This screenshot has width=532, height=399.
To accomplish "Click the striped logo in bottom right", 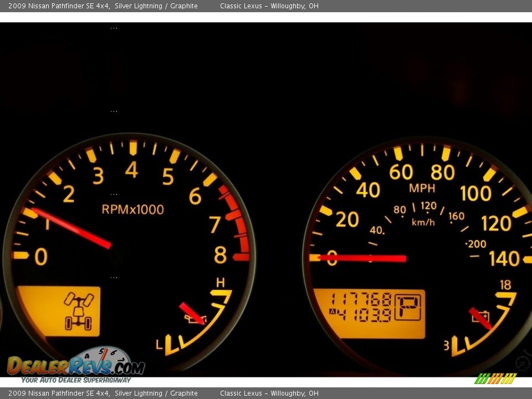I will pos(495,378).
